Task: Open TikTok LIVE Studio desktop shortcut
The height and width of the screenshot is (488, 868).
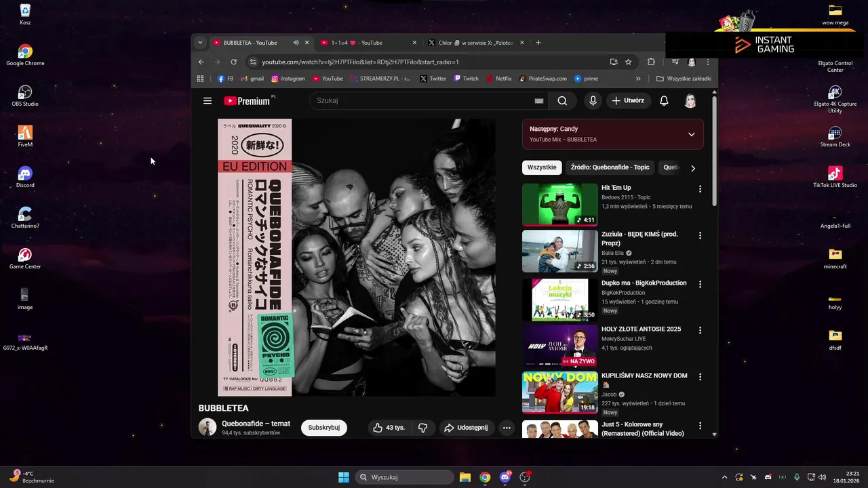Action: (835, 177)
